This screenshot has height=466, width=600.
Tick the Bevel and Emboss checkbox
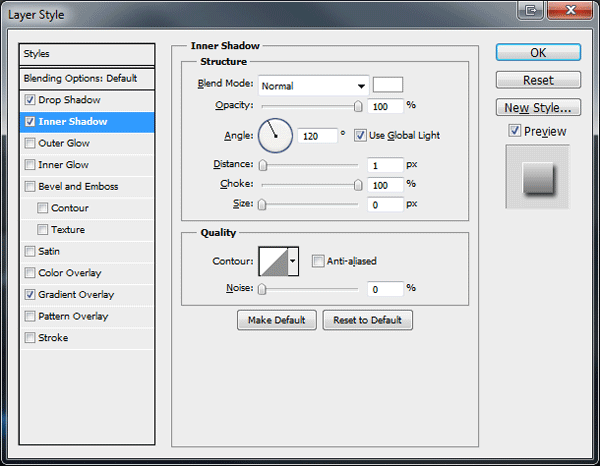pos(30,187)
